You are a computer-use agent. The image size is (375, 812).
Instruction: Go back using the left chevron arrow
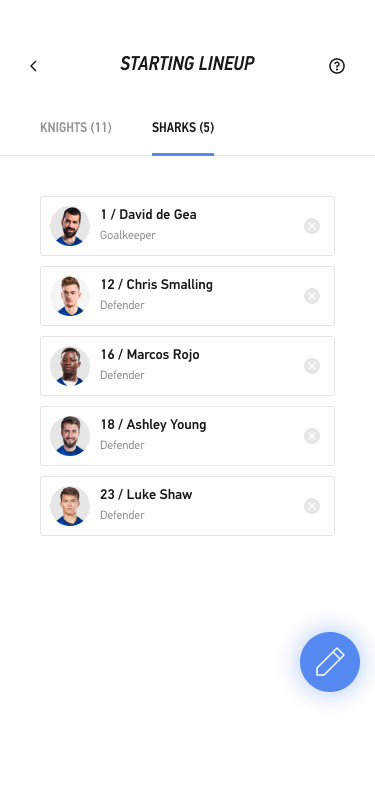click(x=34, y=66)
